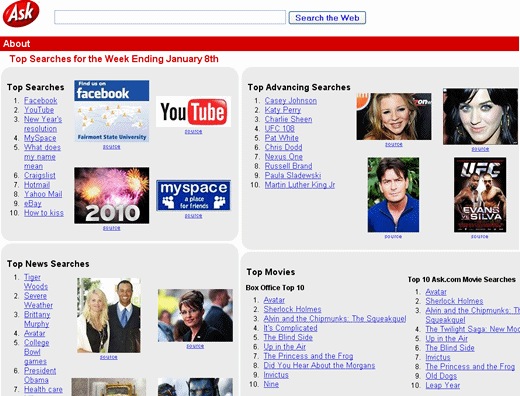520x396 pixels.
Task: Open the Avatar link in Top News Searches
Action: 34,333
